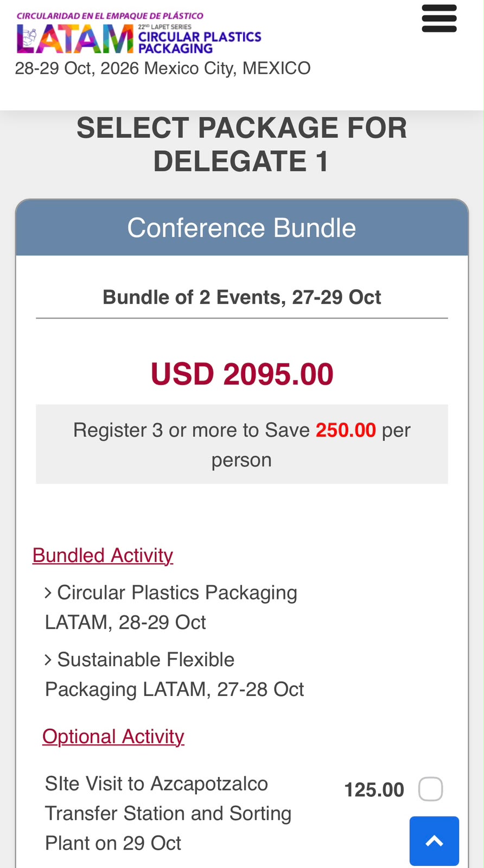Click the USD 2095.00 bundle price
The width and height of the screenshot is (484, 868).
pyautogui.click(x=242, y=374)
